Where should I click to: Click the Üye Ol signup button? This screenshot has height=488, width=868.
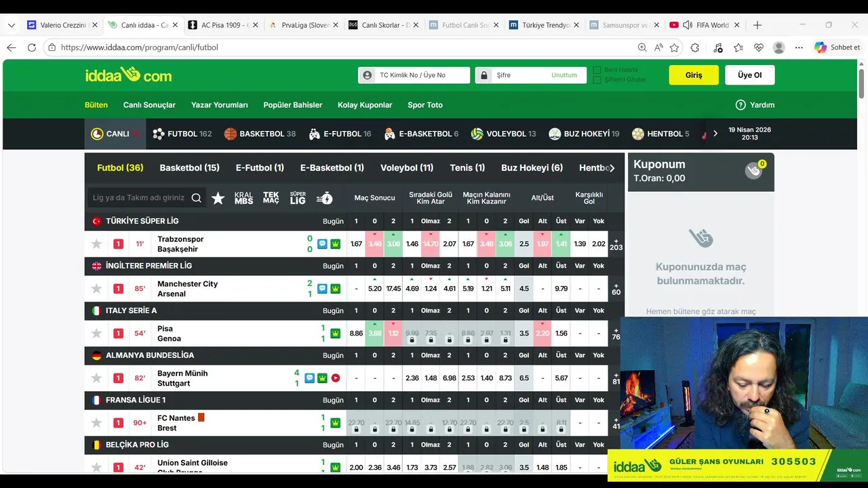coord(749,75)
